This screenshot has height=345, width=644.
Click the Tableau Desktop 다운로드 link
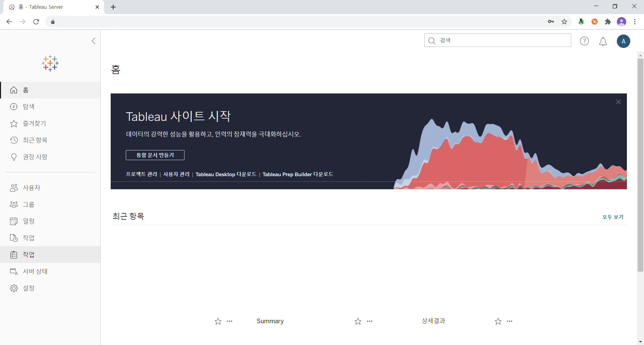pyautogui.click(x=226, y=174)
